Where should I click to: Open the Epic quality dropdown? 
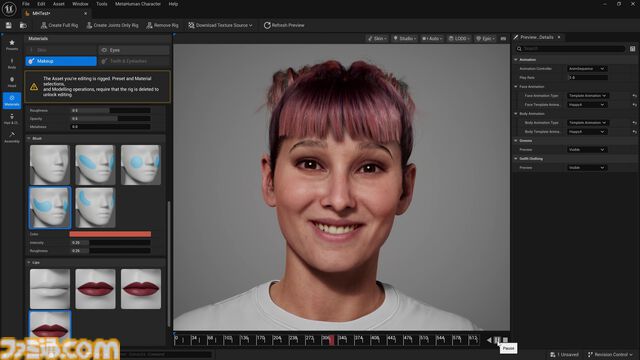click(x=486, y=38)
